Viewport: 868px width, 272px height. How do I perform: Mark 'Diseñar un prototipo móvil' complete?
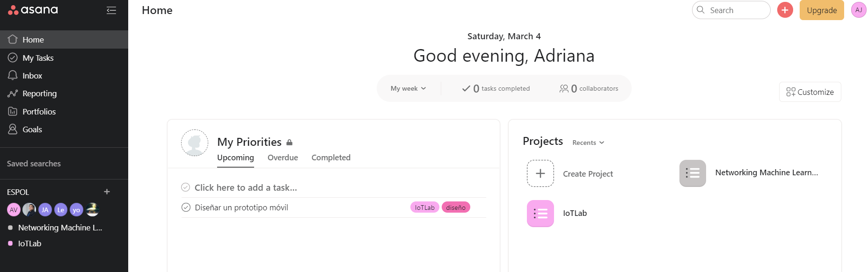[x=186, y=208]
